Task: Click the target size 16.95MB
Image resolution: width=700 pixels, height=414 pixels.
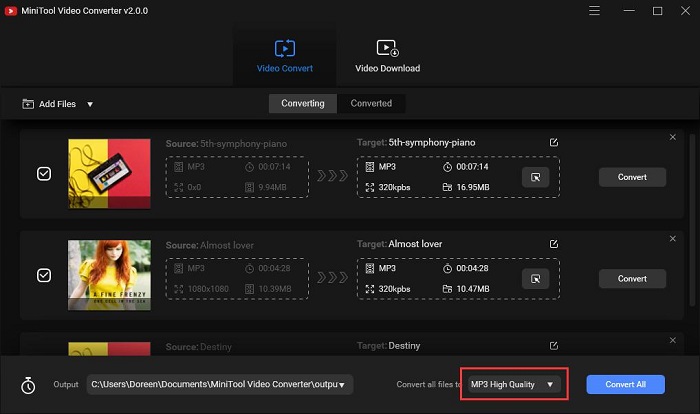Action: (473, 188)
